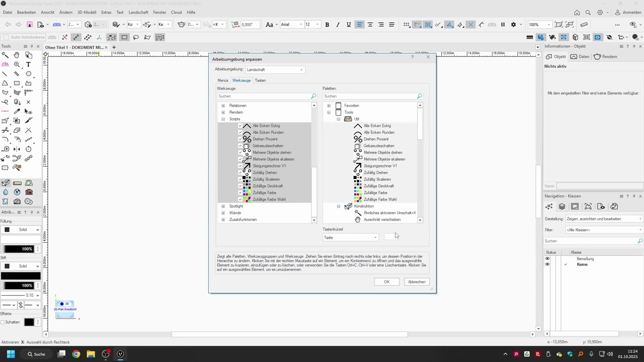Pick the Pan hand tool in Tools palette
This screenshot has height=362, width=644.
[17, 55]
